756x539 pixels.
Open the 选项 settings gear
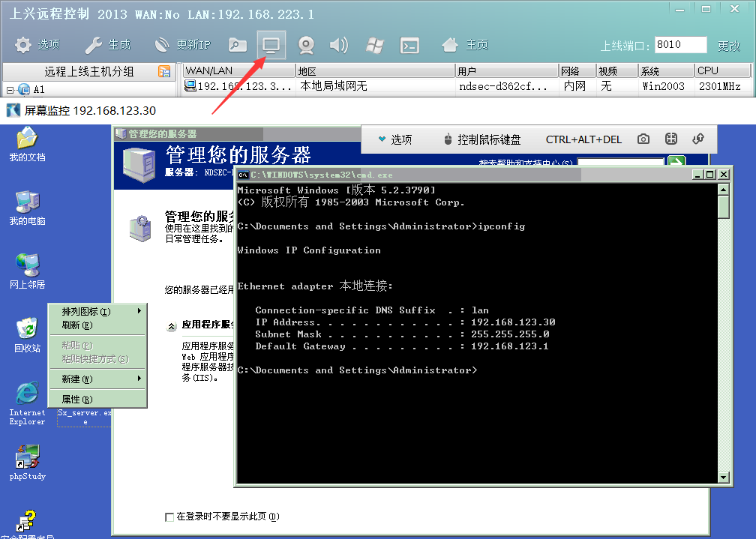point(37,45)
